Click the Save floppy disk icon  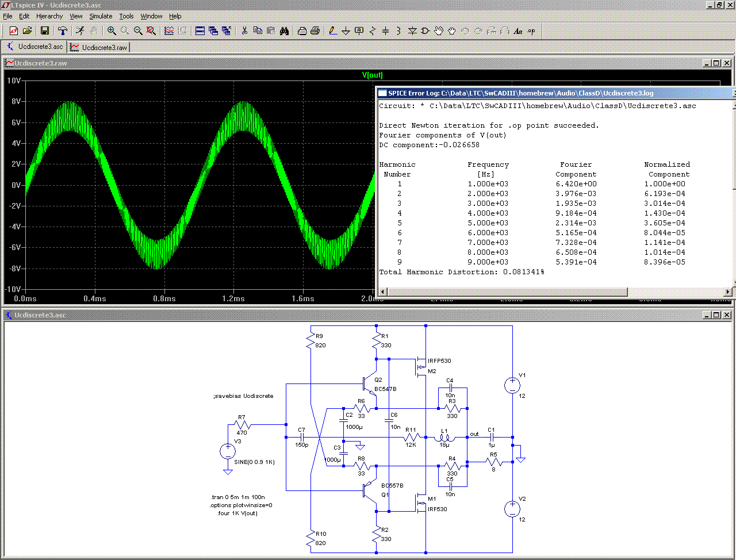pyautogui.click(x=45, y=31)
